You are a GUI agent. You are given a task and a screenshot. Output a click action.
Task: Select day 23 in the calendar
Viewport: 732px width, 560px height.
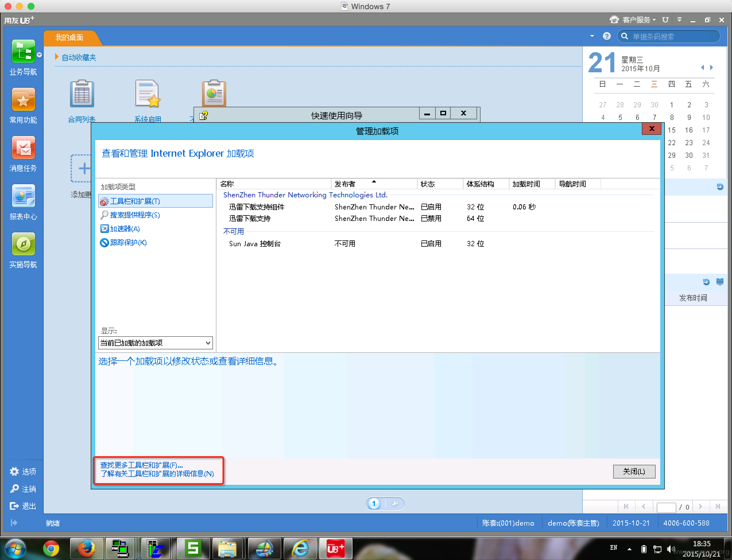click(689, 142)
